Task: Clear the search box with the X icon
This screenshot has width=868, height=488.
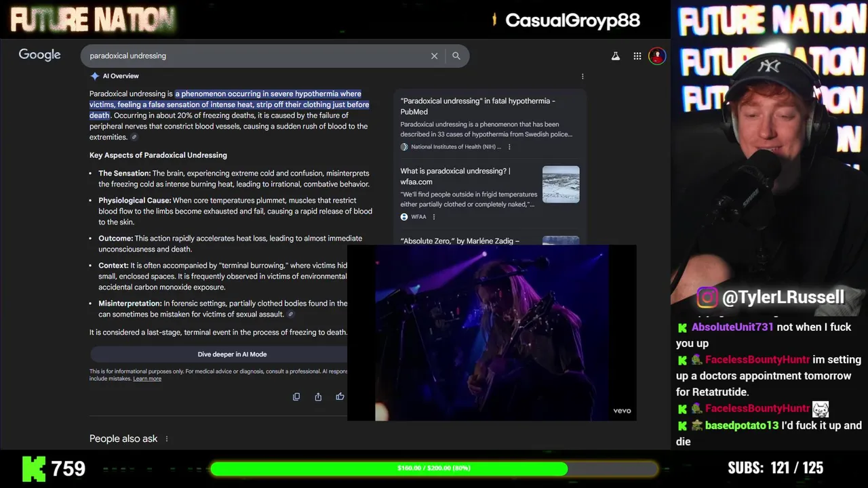Action: 434,56
